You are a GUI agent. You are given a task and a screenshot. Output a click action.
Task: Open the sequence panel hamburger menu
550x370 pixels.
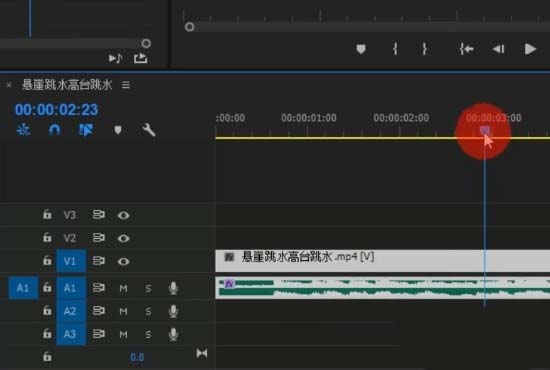pos(126,85)
